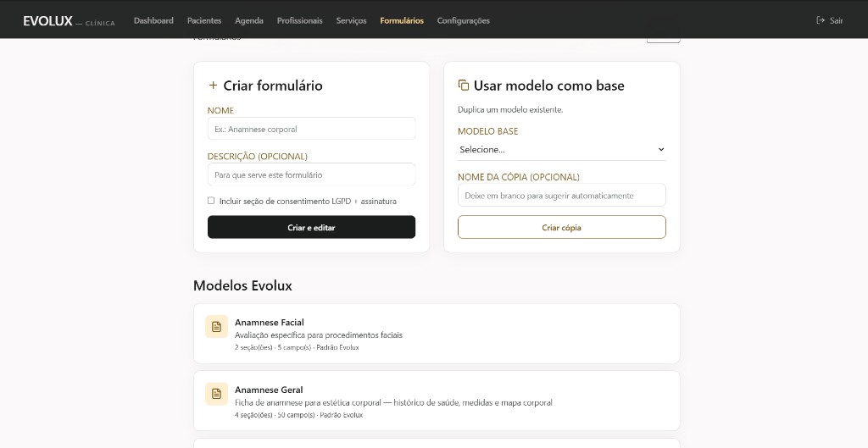Screen dimensions: 868x448
Task: Open the Modelo base Selecione dropdown
Action: (561, 149)
